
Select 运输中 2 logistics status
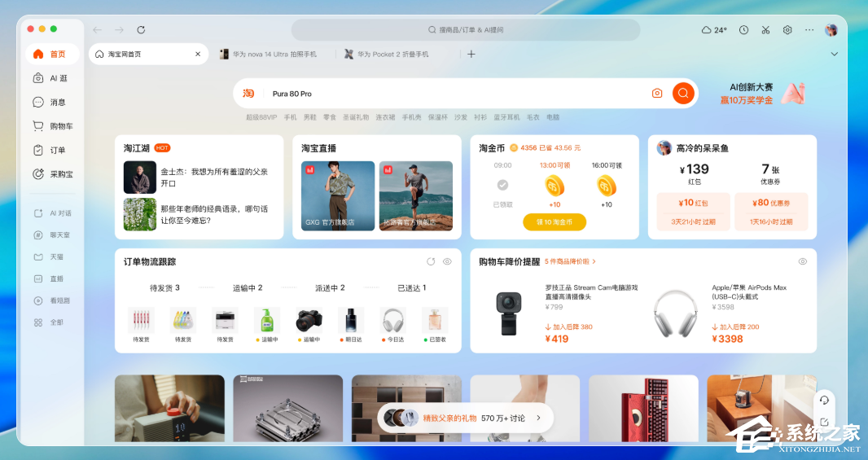pyautogui.click(x=248, y=288)
